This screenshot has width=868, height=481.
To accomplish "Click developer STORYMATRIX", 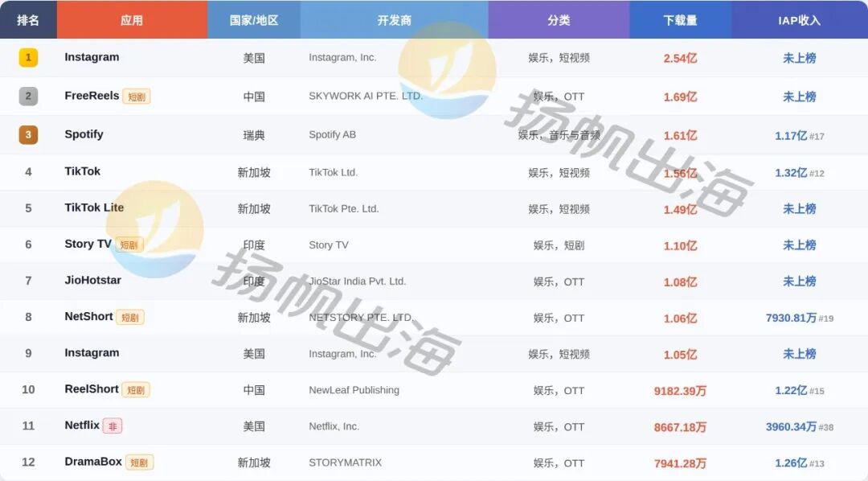I will (x=346, y=462).
